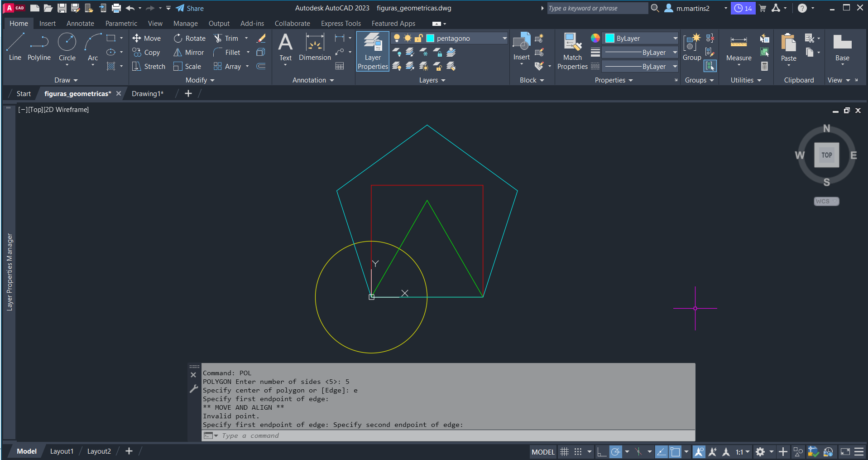Open the Layout1 tab
Image resolution: width=868 pixels, height=460 pixels.
62,451
